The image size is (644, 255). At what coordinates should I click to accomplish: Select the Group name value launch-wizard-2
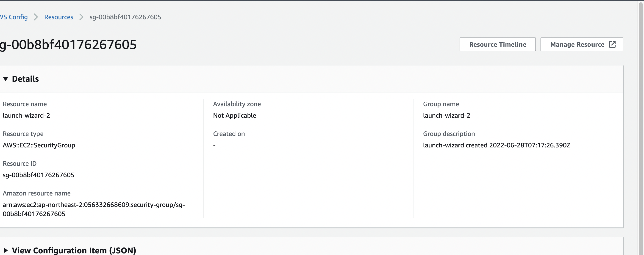[x=447, y=115]
